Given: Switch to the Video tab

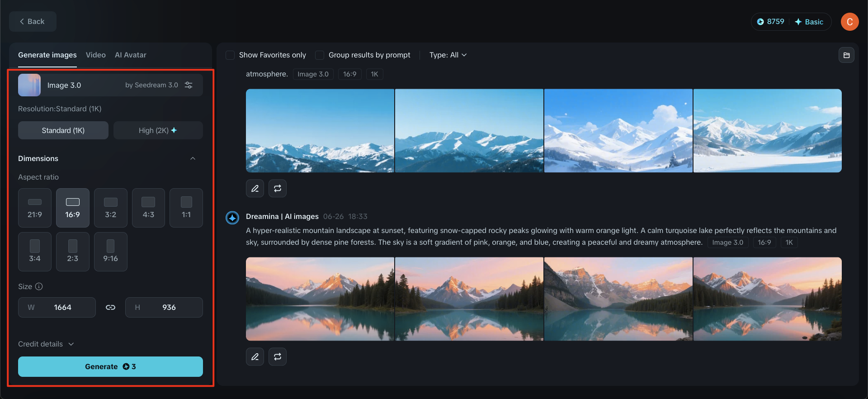Looking at the screenshot, I should click(x=96, y=55).
